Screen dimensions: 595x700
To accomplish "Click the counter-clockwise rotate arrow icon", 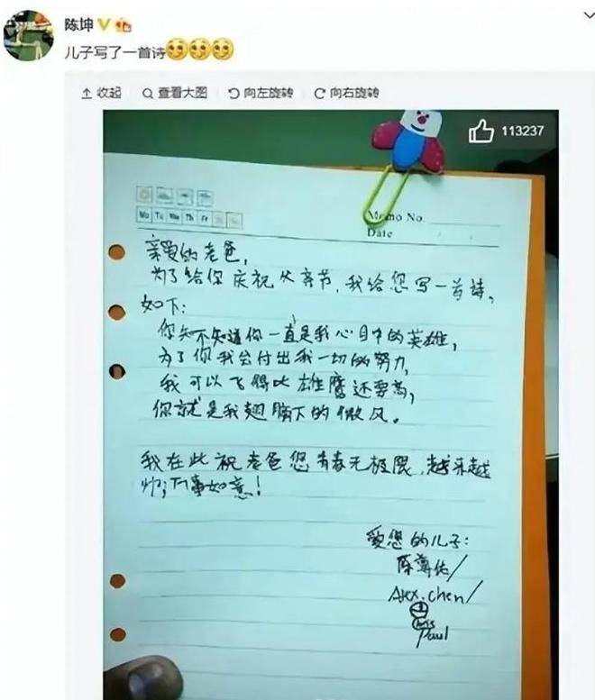I will (x=233, y=94).
